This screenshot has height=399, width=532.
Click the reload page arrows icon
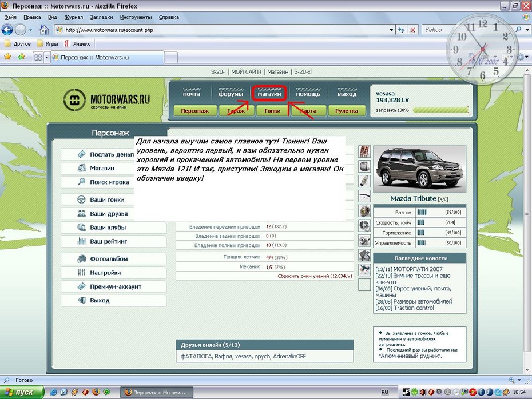point(402,30)
